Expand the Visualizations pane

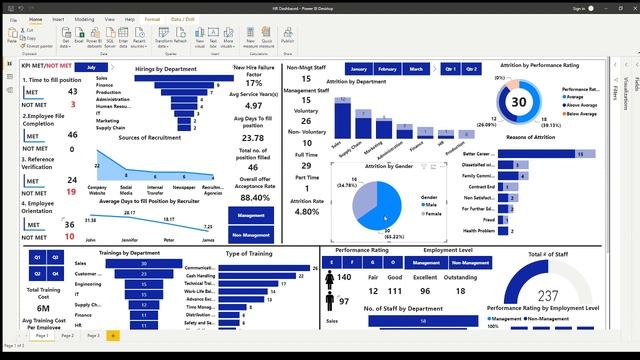click(626, 64)
